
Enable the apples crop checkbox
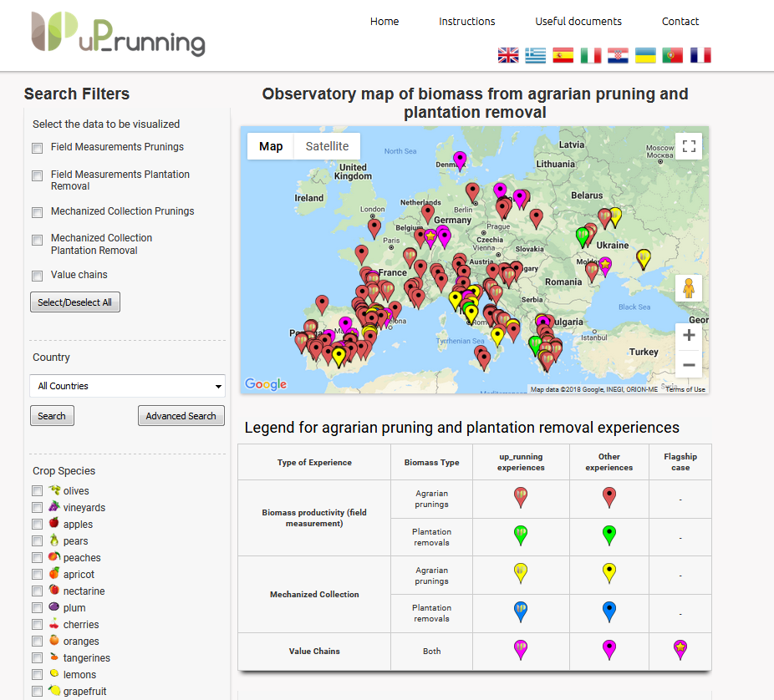click(37, 525)
